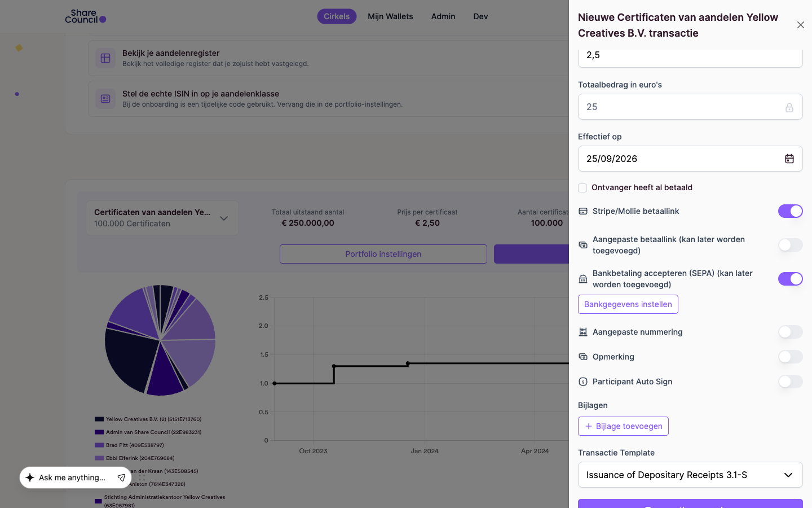Click the chart step data point near Oct 2023
This screenshot has height=508, width=812.
(334, 366)
